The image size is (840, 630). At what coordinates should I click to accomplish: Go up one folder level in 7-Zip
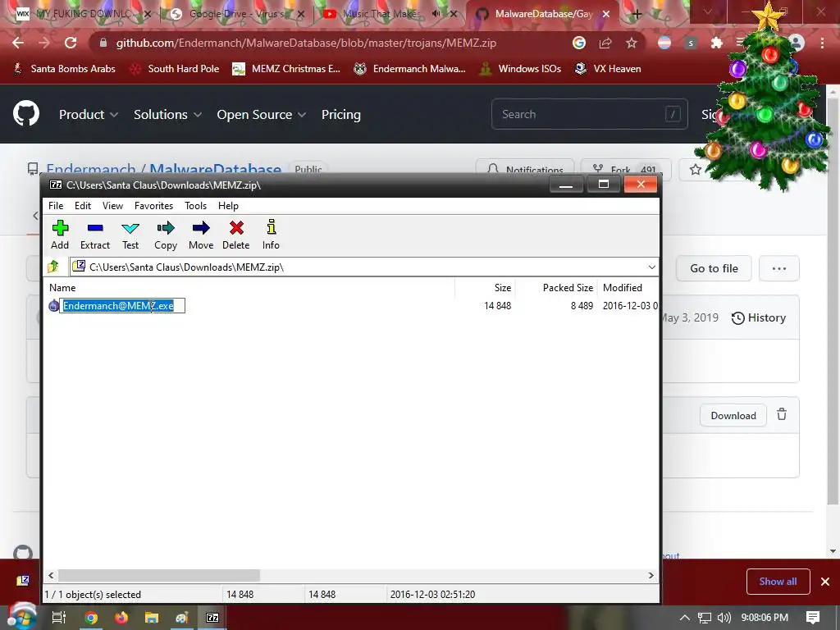pos(53,267)
